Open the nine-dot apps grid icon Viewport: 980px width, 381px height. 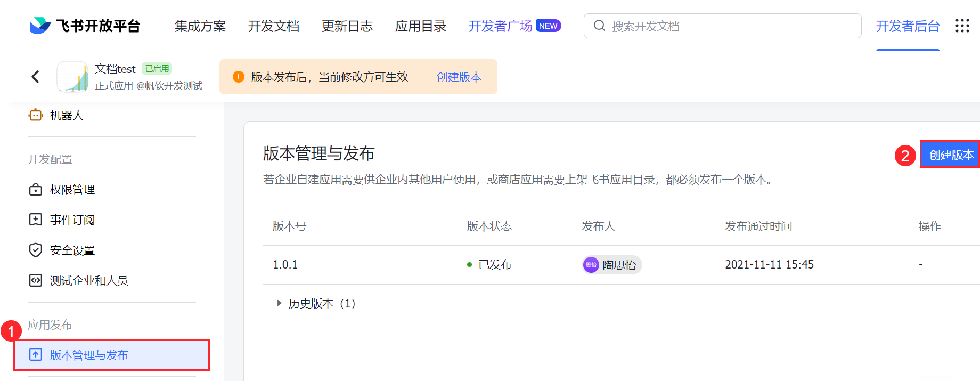click(x=962, y=26)
